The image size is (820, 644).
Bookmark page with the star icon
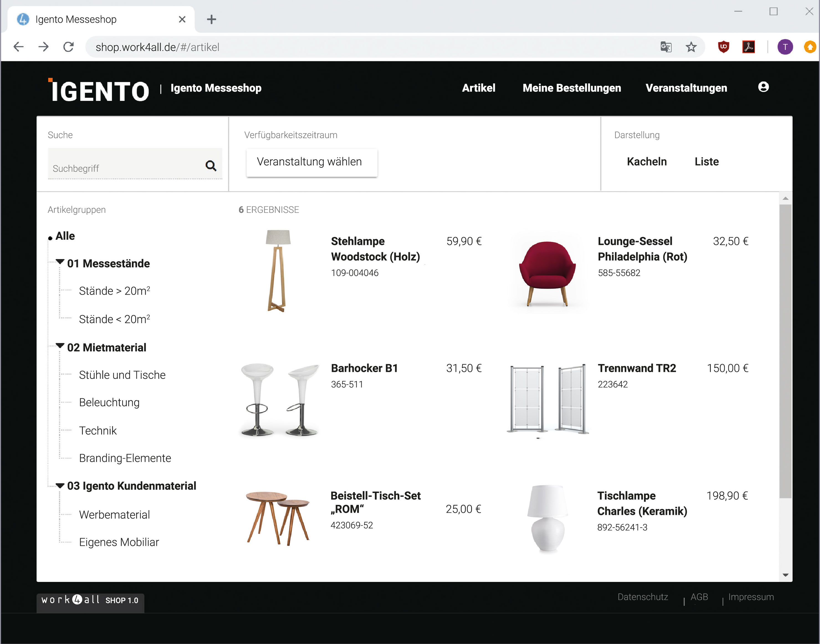691,47
